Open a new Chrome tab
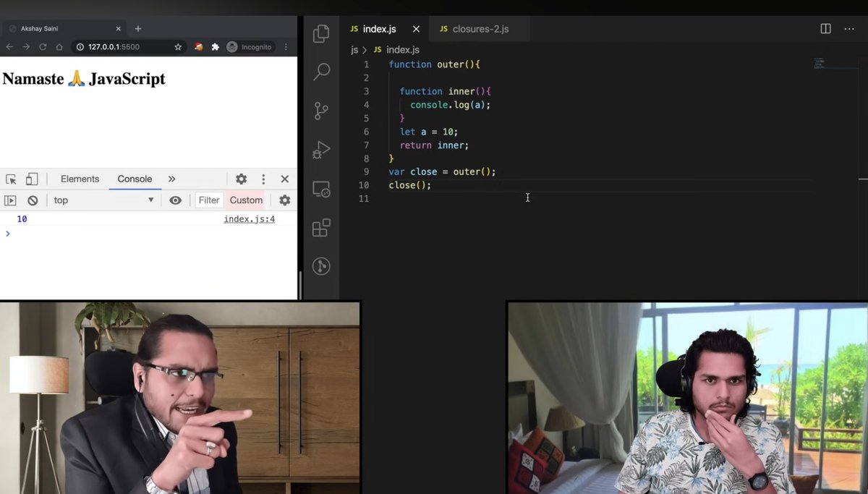 click(x=137, y=29)
